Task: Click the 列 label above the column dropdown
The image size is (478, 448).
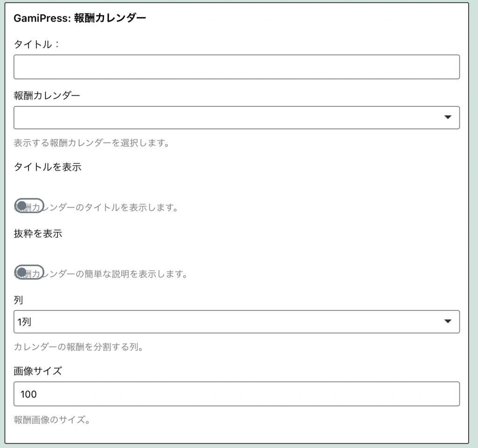Action: pos(18,300)
